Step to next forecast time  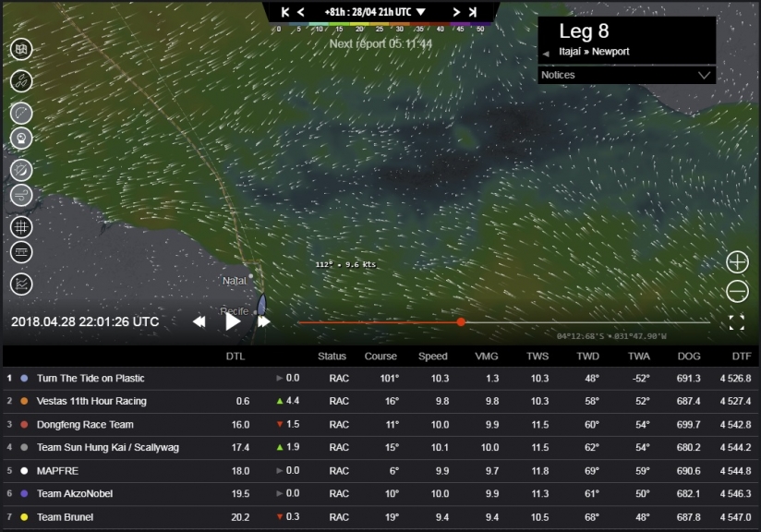(x=456, y=12)
